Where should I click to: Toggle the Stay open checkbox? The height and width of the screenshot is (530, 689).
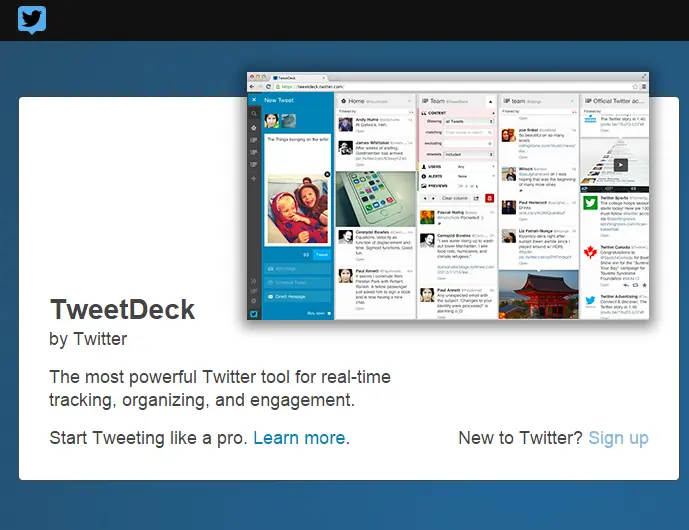(x=329, y=313)
